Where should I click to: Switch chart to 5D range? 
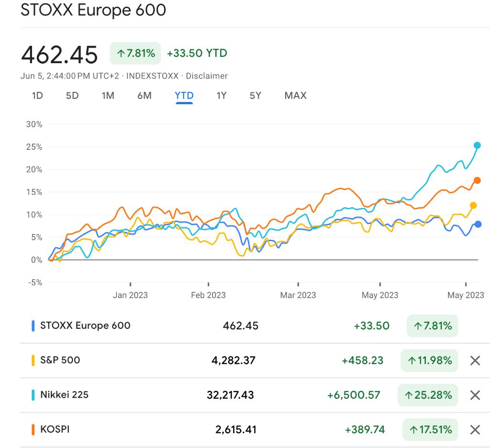coord(72,96)
